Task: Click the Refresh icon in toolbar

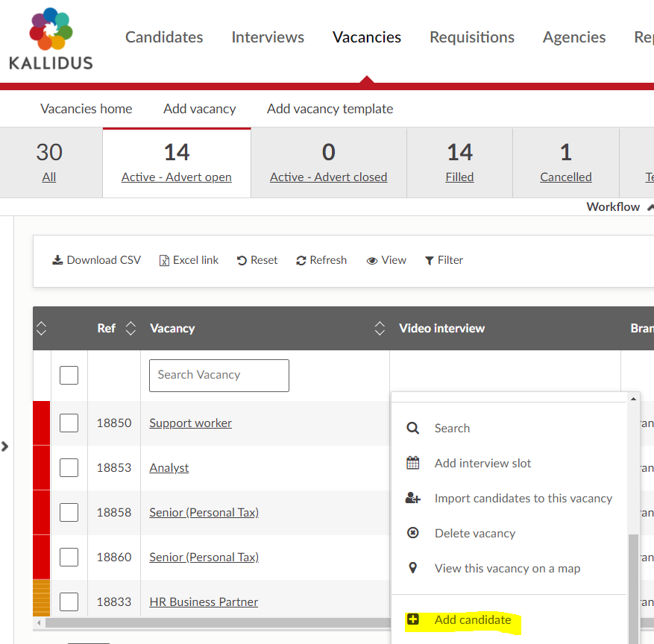Action: (x=301, y=260)
